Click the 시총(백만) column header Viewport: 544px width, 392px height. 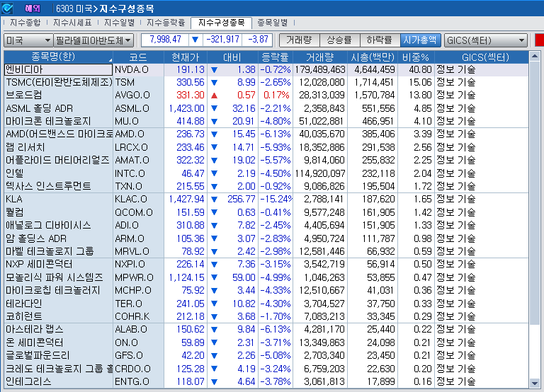pos(373,57)
